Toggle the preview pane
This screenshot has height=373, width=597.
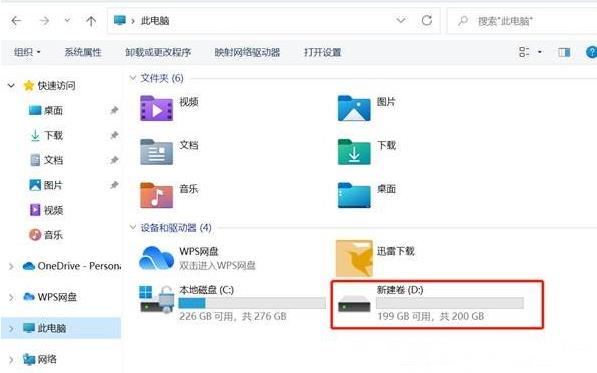[x=564, y=52]
